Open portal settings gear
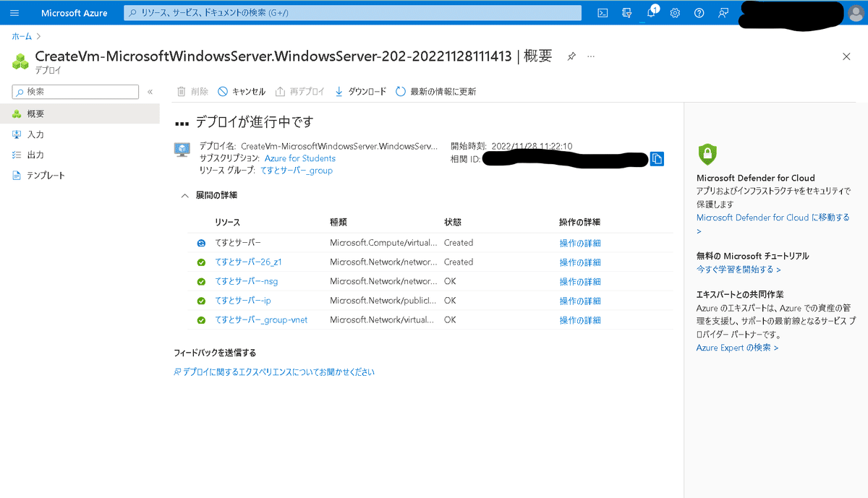 point(675,13)
